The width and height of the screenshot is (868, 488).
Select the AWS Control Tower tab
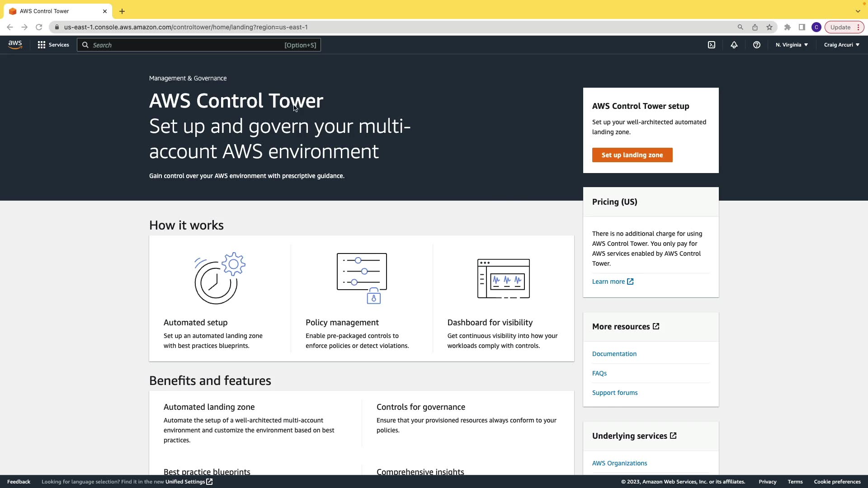tap(44, 11)
